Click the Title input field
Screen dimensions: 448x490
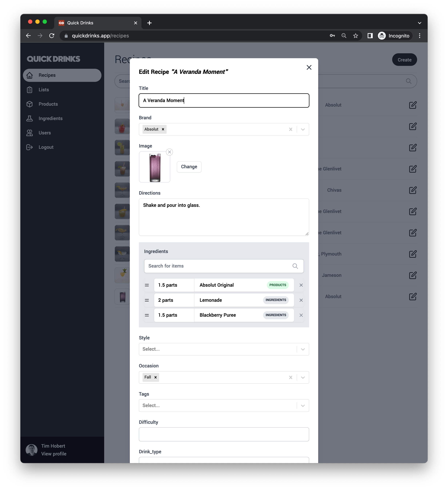[x=224, y=100]
